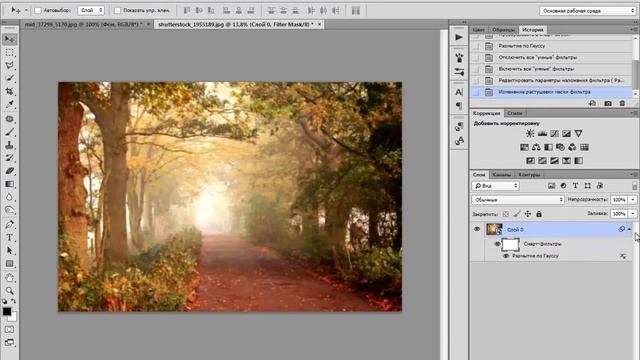
Task: Toggle Смарт-фильтры visibility eye
Action: [497, 244]
